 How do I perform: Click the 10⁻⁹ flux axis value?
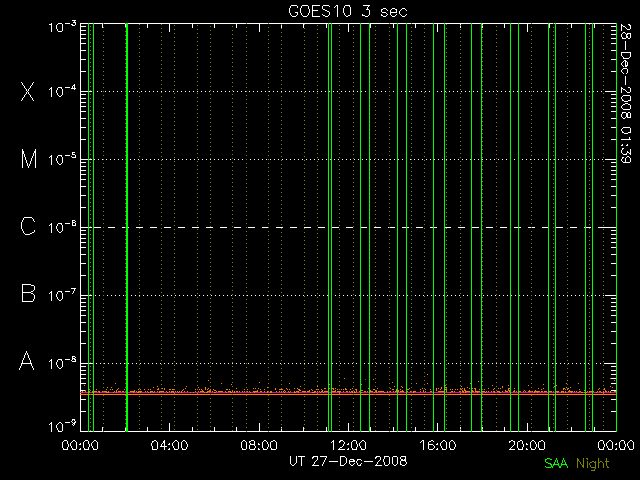[x=62, y=426]
